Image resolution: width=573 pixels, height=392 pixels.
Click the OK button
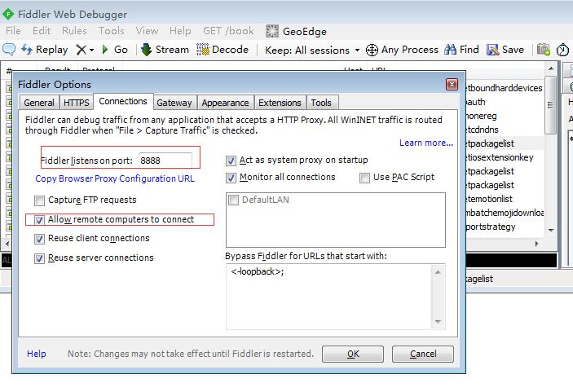coord(353,354)
